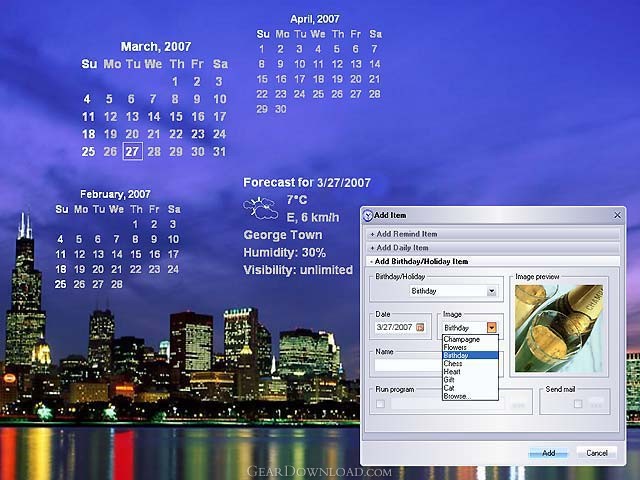Viewport: 640px width, 480px height.
Task: Click the champagne image preview
Action: [559, 329]
